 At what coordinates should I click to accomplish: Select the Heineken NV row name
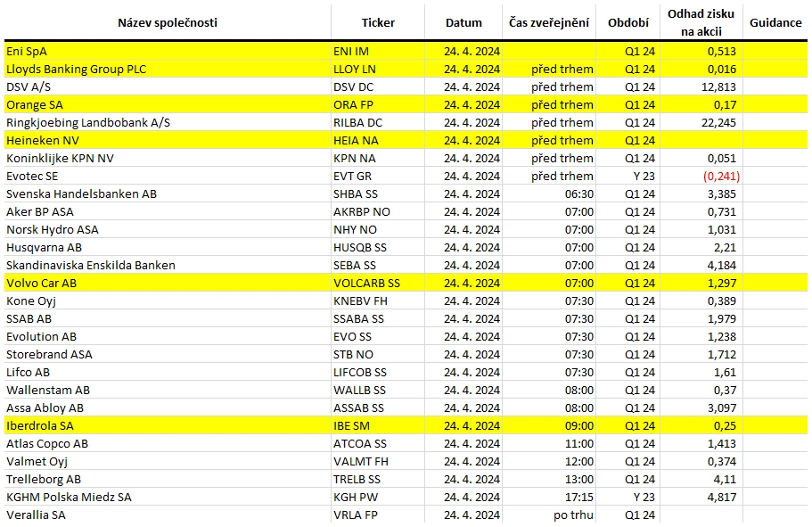coord(168,140)
